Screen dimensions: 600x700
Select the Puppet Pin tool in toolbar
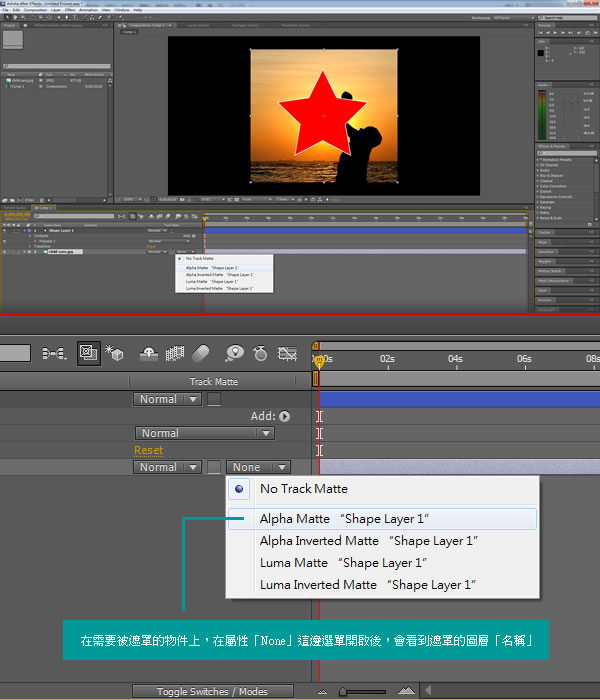[121, 17]
